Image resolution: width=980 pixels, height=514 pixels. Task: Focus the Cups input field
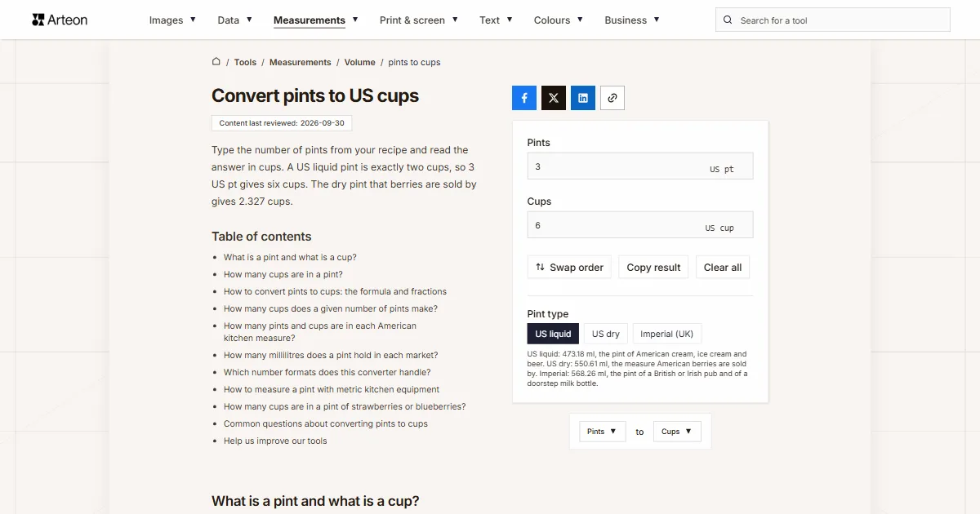(640, 225)
